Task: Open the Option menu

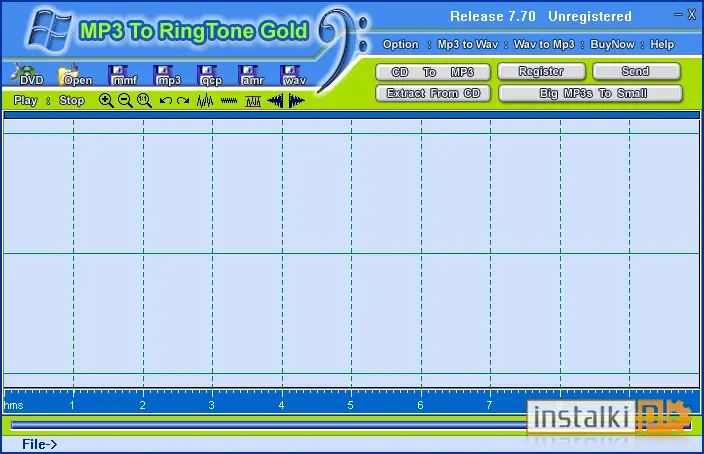Action: point(400,44)
